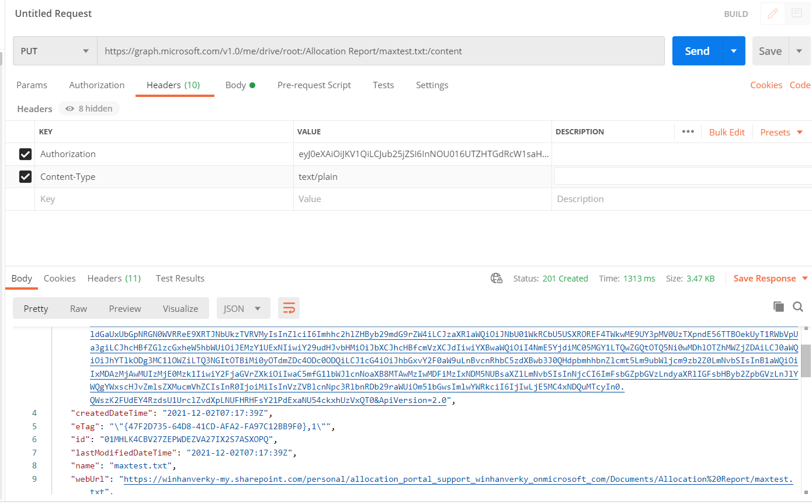Click the Content-Type description field
This screenshot has width=812, height=504.
[682, 176]
